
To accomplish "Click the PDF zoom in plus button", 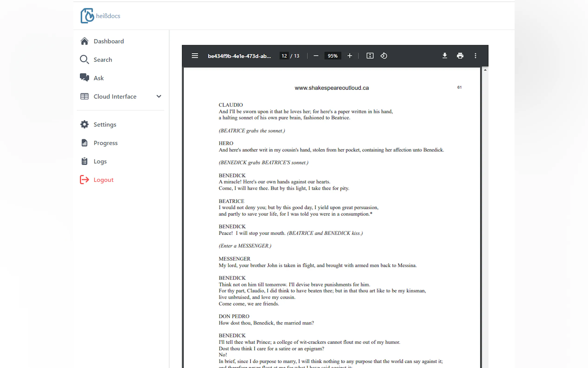I will coord(350,56).
